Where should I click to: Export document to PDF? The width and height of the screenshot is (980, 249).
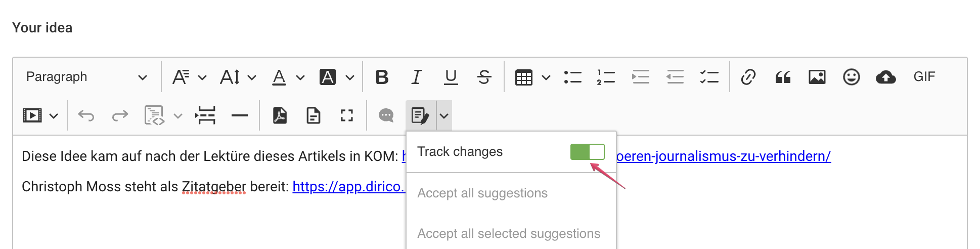280,115
